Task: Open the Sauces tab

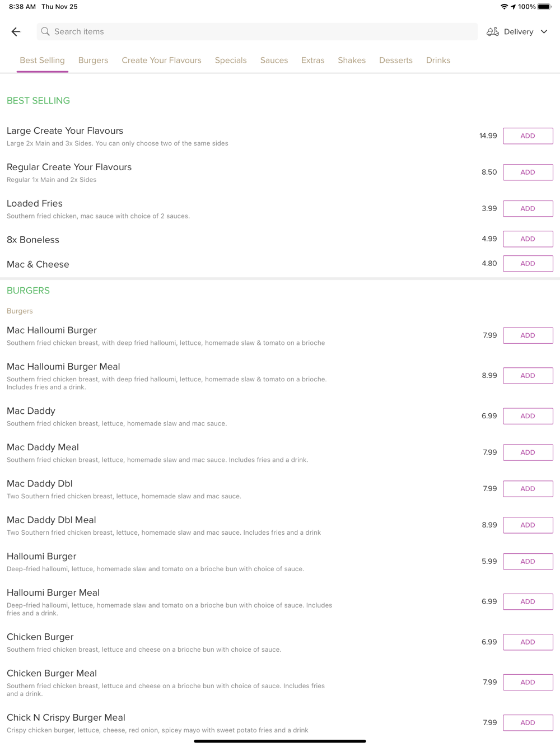Action: (274, 60)
